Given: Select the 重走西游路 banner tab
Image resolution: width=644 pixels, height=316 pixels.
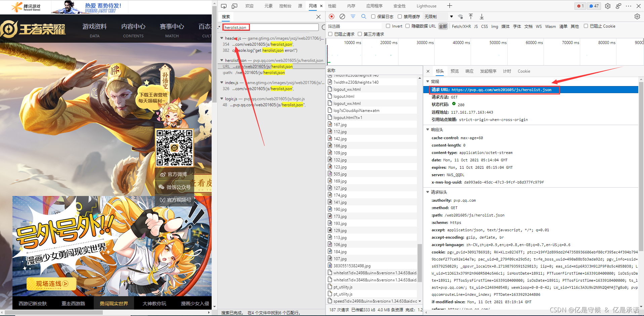Looking at the screenshot, I should (x=73, y=304).
